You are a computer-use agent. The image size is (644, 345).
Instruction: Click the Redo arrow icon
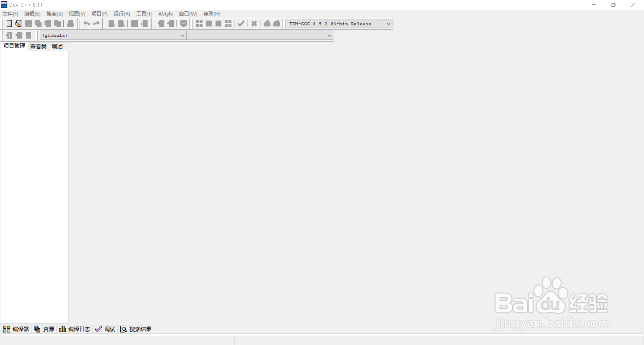coord(96,23)
